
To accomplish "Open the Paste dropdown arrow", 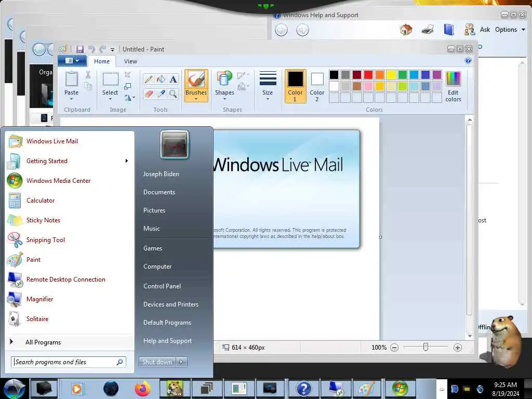I will pyautogui.click(x=71, y=99).
